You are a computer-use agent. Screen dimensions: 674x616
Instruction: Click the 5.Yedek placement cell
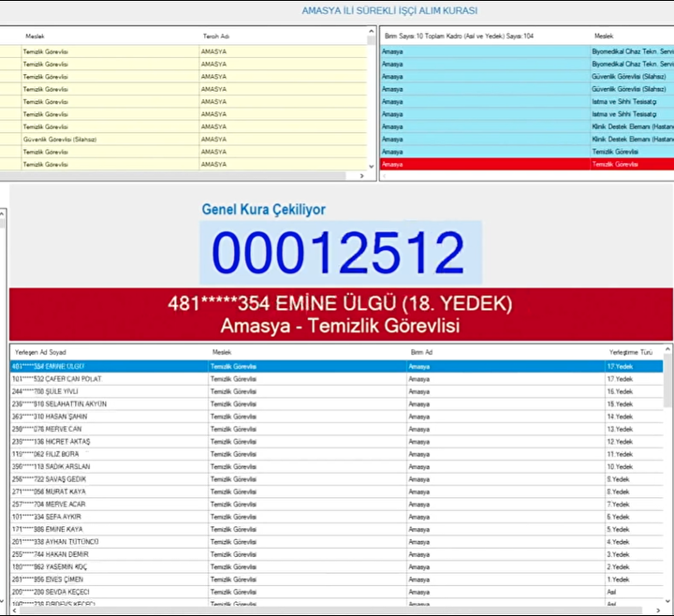(x=634, y=529)
